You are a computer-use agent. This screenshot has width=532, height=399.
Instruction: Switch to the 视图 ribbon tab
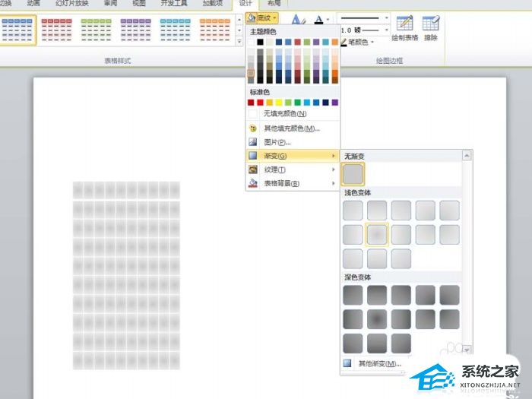[139, 3]
